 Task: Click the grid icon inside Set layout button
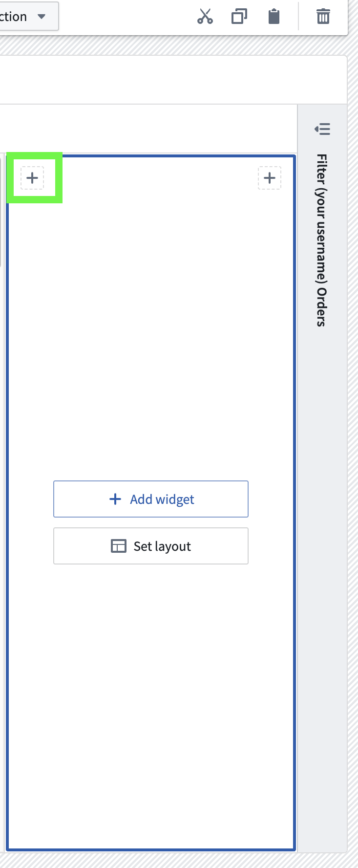tap(118, 546)
